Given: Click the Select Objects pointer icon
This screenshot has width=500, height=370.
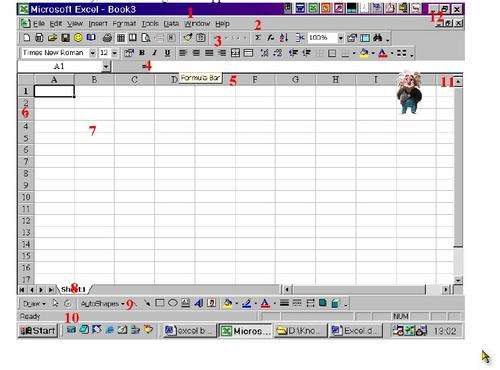Looking at the screenshot, I should pos(55,303).
